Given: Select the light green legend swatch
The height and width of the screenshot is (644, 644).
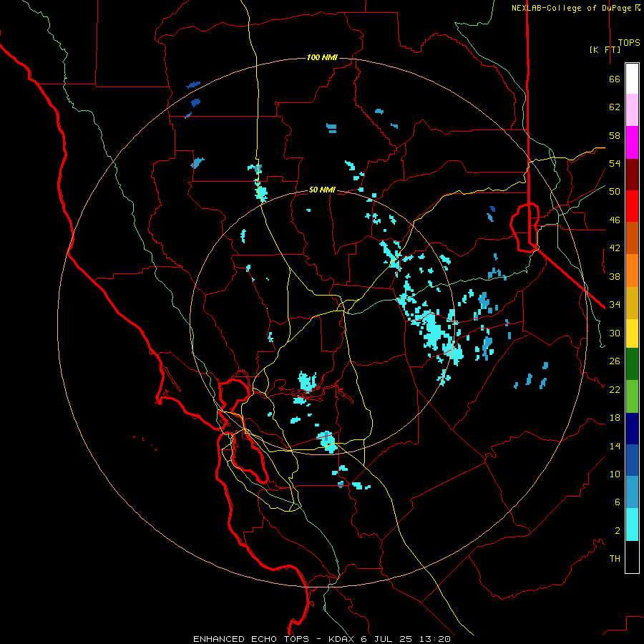Looking at the screenshot, I should point(632,396).
